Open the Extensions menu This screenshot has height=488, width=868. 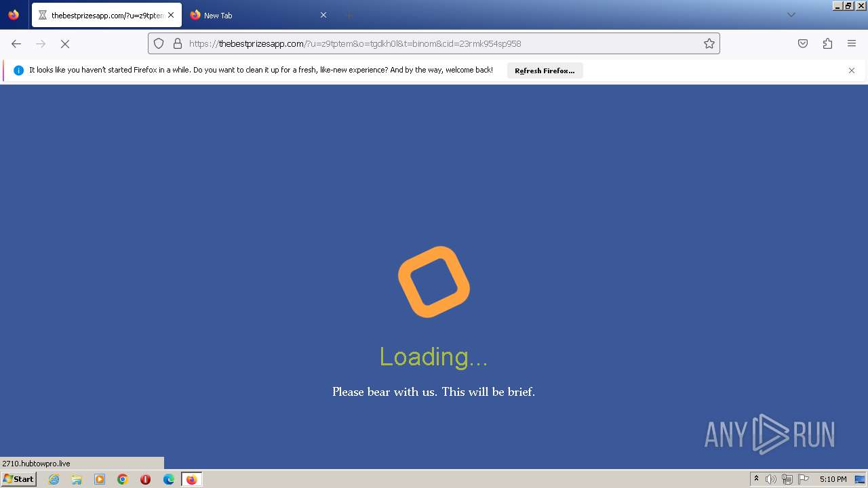[x=827, y=43]
